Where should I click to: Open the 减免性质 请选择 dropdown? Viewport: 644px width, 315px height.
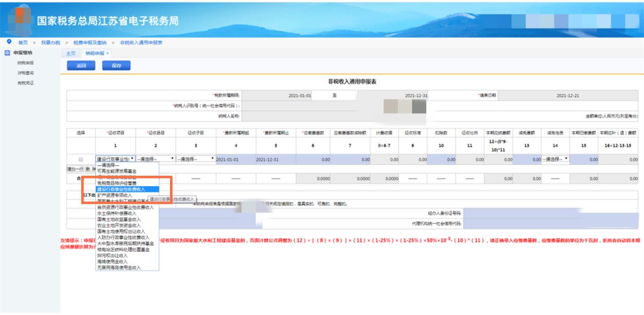pyautogui.click(x=555, y=160)
